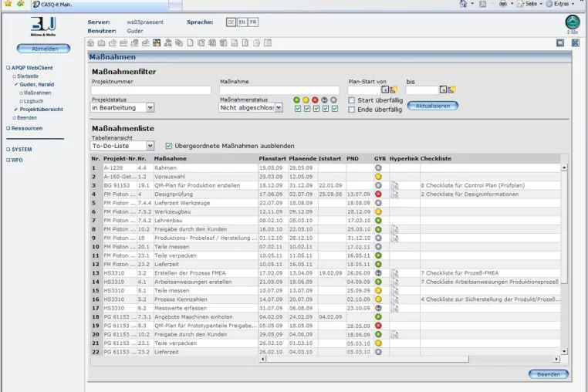Image resolution: width=588 pixels, height=392 pixels.
Task: Click the Aktualisieren button
Action: tap(433, 106)
